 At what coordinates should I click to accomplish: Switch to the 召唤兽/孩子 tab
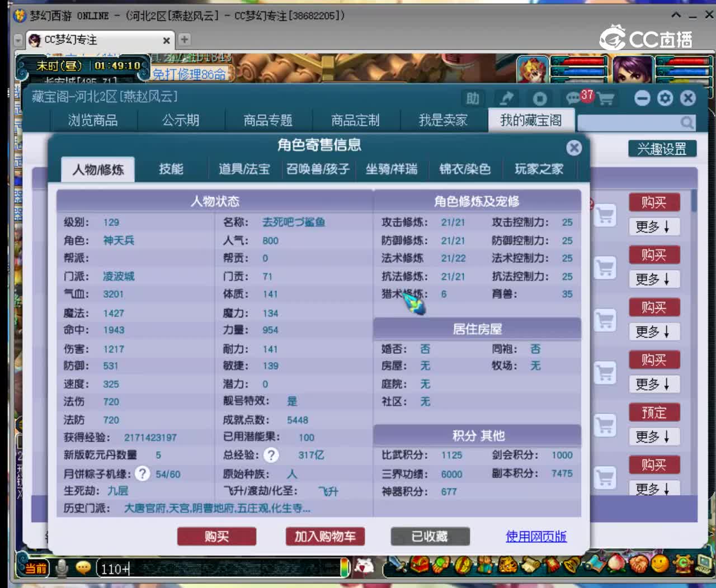318,169
